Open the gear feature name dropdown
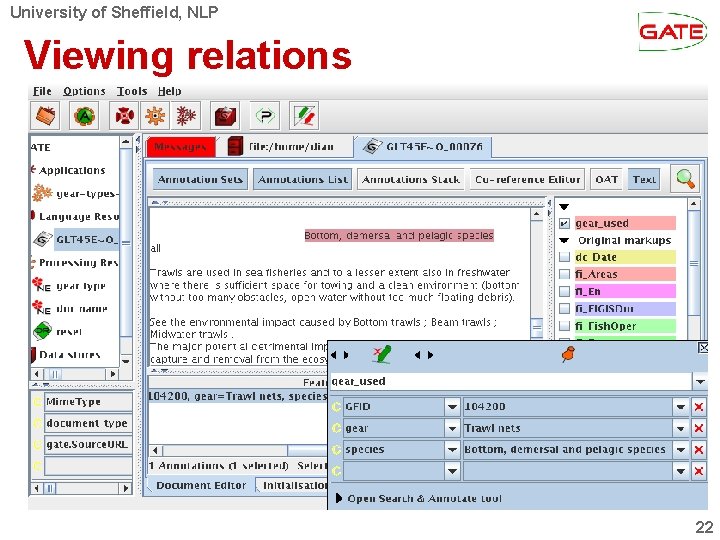The height and width of the screenshot is (540, 720). tap(452, 428)
